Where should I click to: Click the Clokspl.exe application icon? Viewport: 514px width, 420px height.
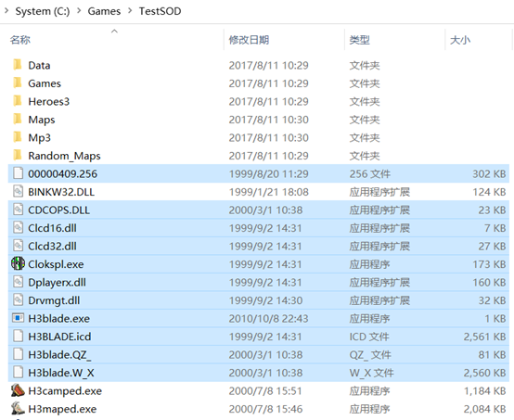(18, 263)
